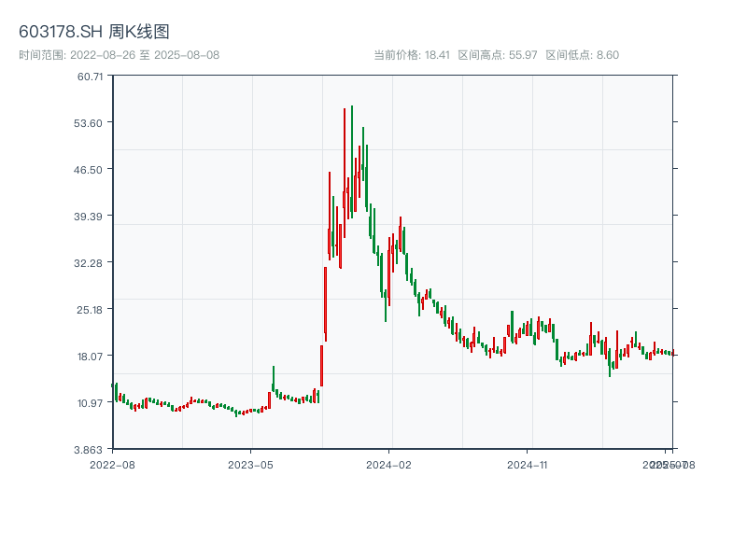Click the interval high label 区间高点: 55.97

pos(498,55)
